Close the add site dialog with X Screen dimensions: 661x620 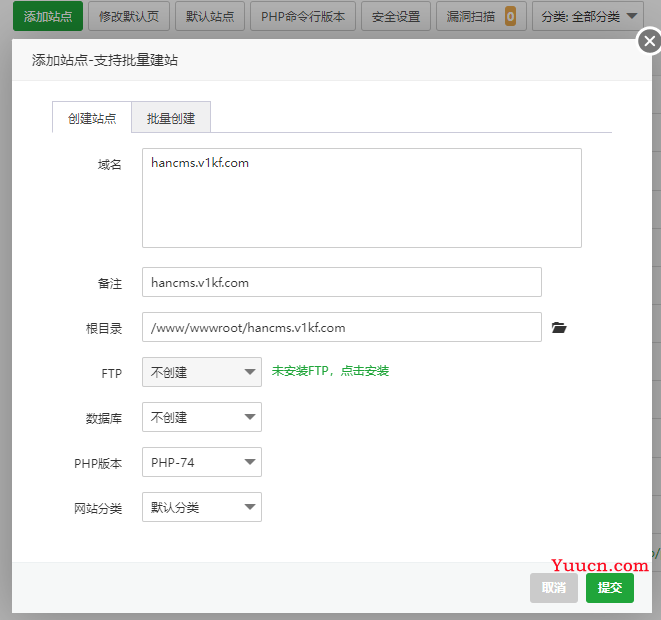649,41
